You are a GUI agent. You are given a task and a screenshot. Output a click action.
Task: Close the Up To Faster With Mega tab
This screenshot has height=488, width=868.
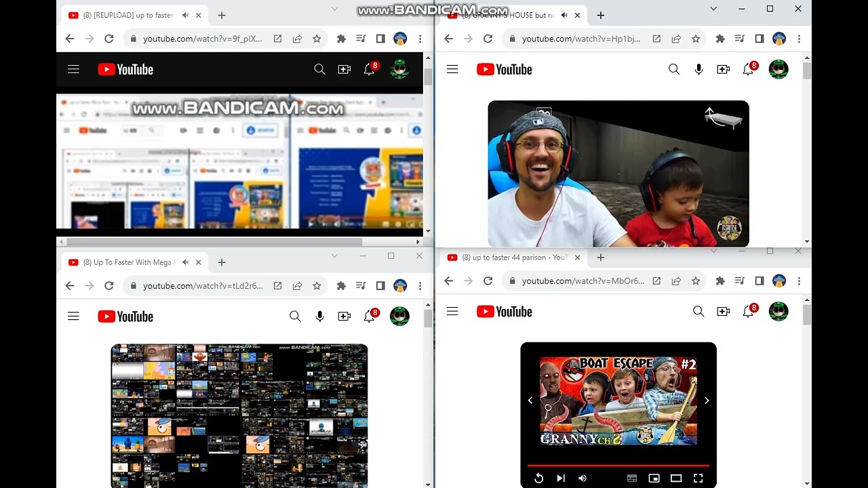[x=199, y=262]
